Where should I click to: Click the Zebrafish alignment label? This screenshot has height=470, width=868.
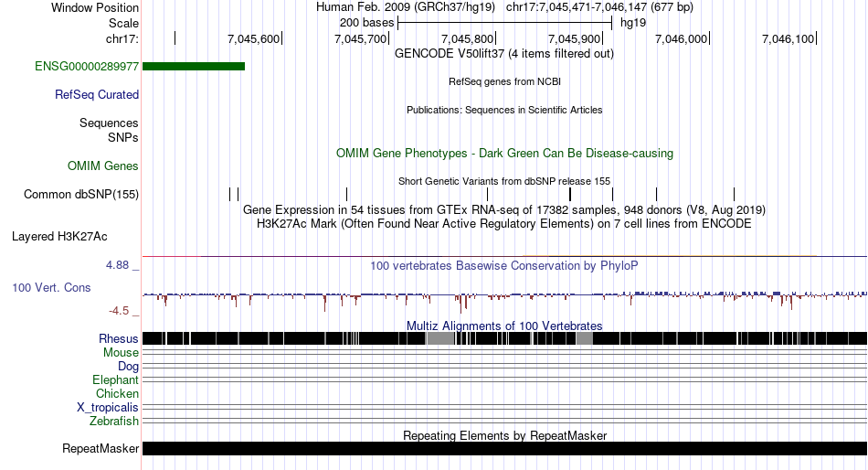pos(114,422)
